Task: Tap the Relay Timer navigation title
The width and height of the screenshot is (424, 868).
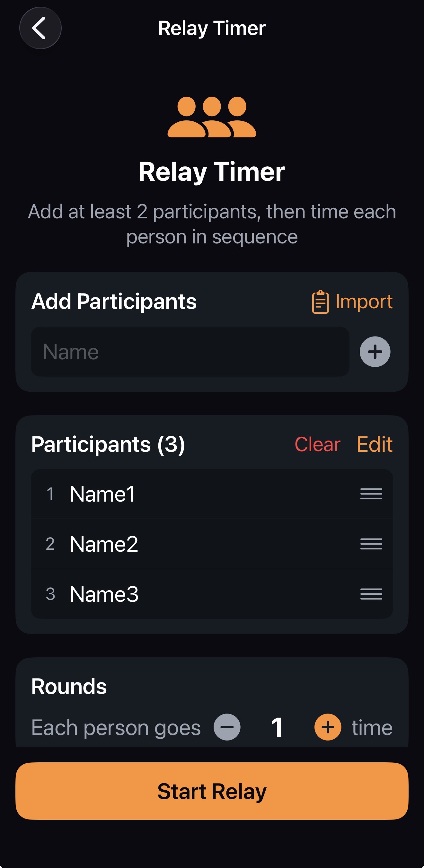Action: click(x=212, y=28)
